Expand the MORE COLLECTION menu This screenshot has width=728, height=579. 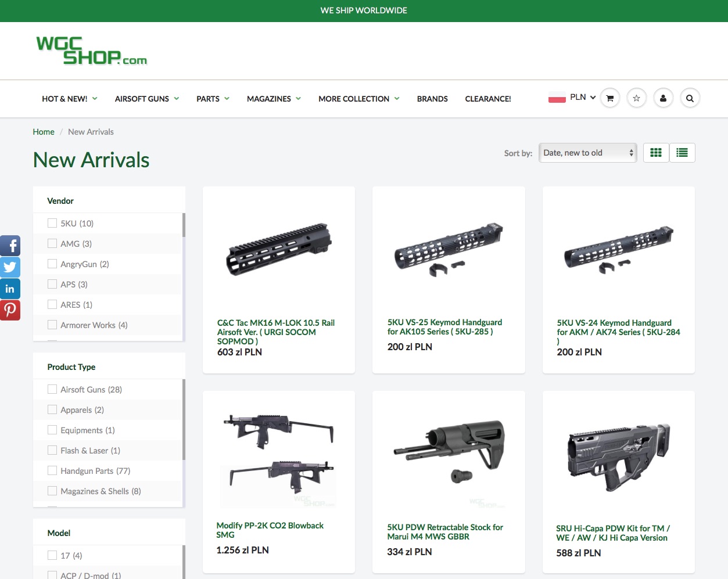[x=359, y=99]
